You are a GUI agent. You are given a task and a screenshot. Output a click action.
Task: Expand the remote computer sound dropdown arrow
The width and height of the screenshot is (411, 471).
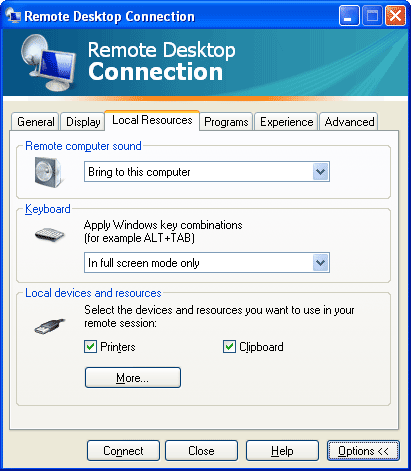pyautogui.click(x=321, y=172)
